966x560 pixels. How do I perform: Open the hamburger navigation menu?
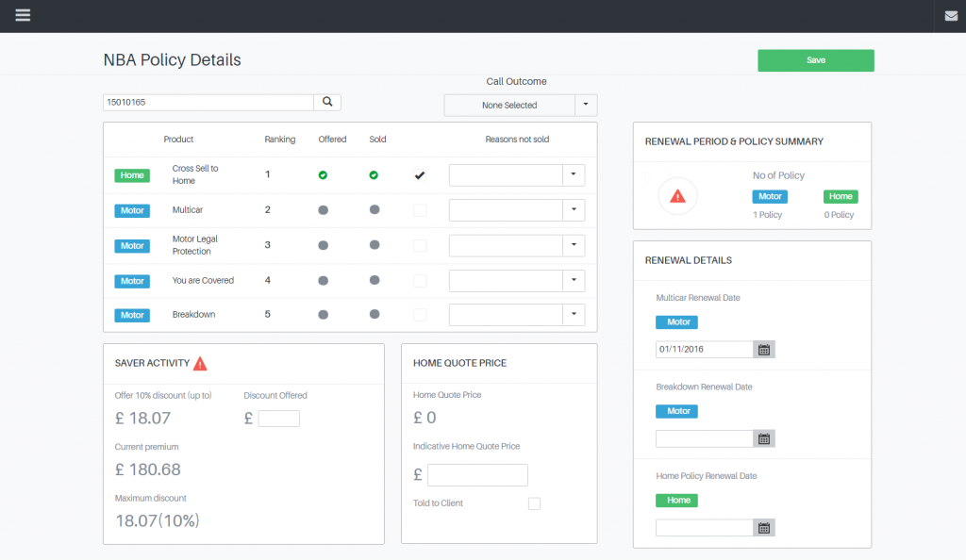pos(23,15)
